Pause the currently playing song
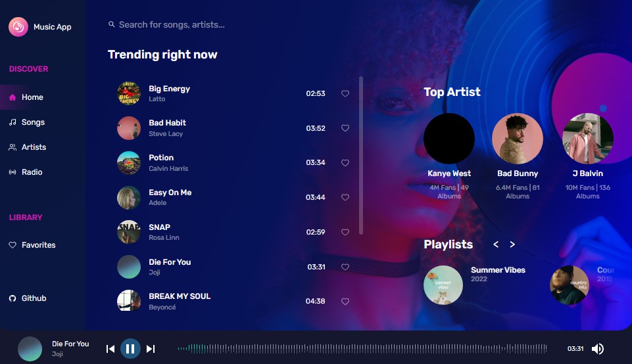This screenshot has height=364, width=632. [130, 349]
